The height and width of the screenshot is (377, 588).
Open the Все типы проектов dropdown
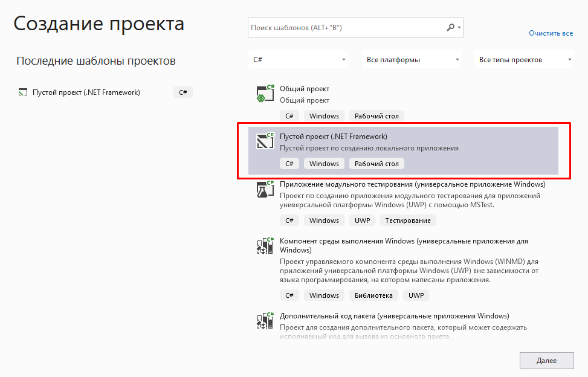[x=524, y=60]
